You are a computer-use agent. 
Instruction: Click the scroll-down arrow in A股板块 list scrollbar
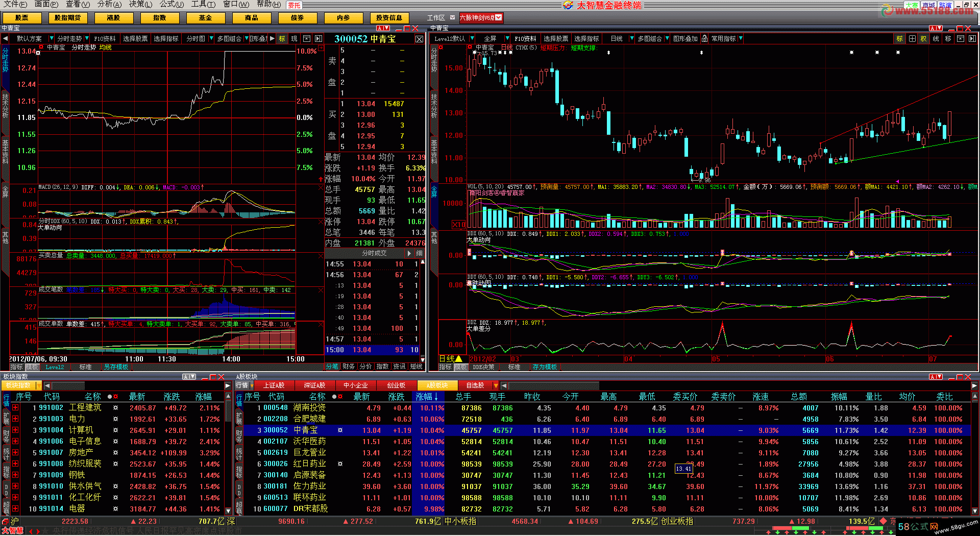click(x=974, y=510)
